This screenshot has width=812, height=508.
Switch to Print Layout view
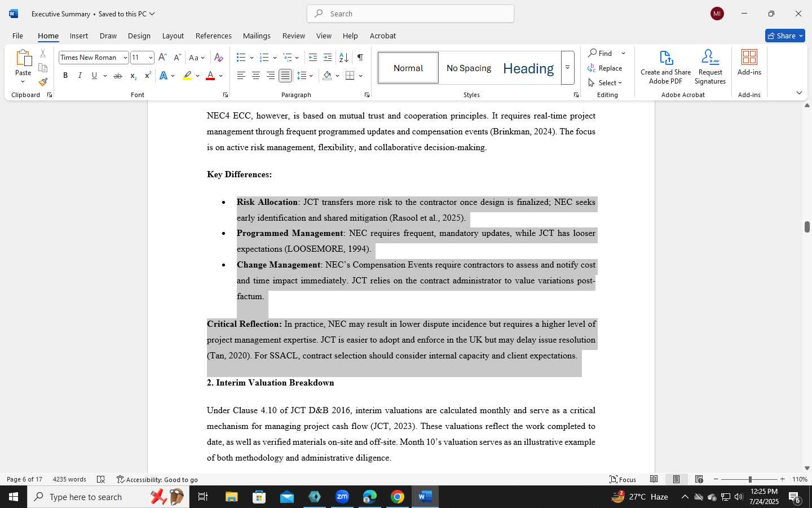tap(676, 479)
